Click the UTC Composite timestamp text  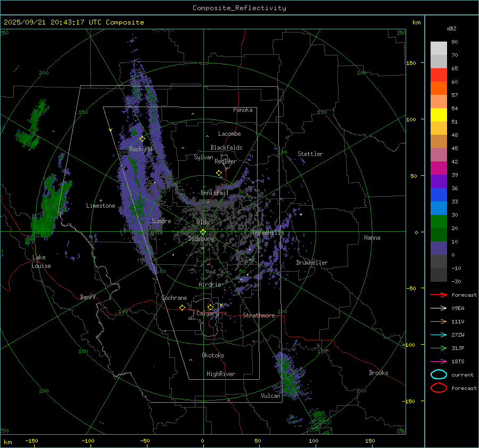tap(73, 22)
